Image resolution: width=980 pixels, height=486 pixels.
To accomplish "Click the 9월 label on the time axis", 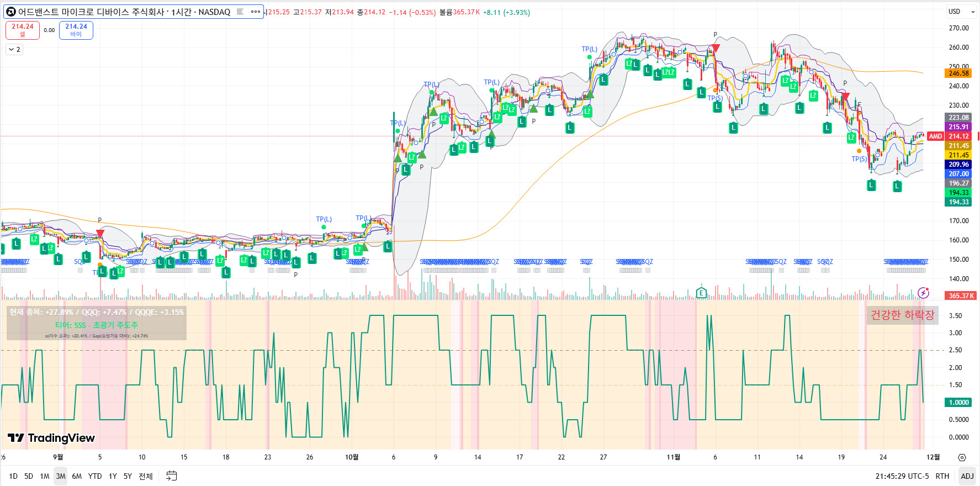I will tap(58, 457).
